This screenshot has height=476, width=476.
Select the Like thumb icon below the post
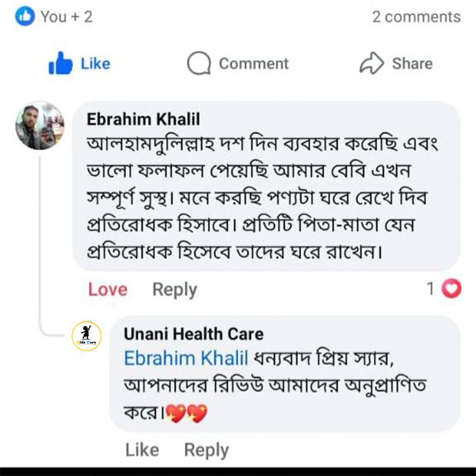pos(62,63)
